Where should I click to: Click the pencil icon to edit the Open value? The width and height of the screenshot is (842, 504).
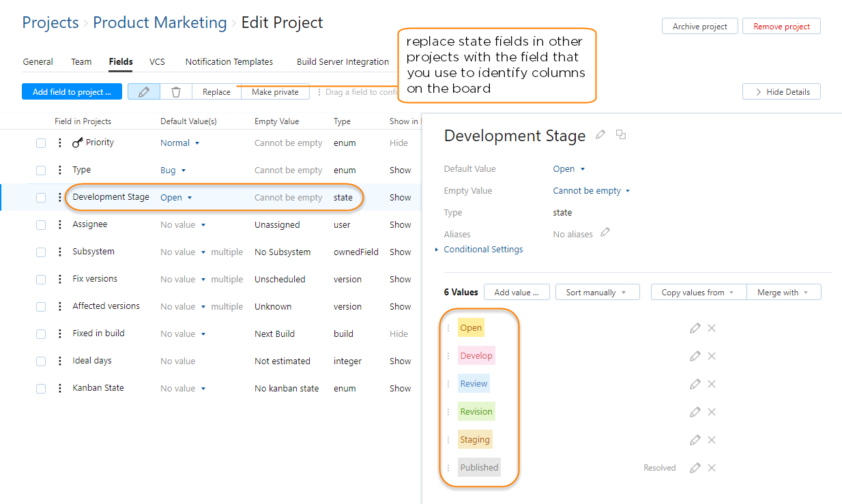695,328
